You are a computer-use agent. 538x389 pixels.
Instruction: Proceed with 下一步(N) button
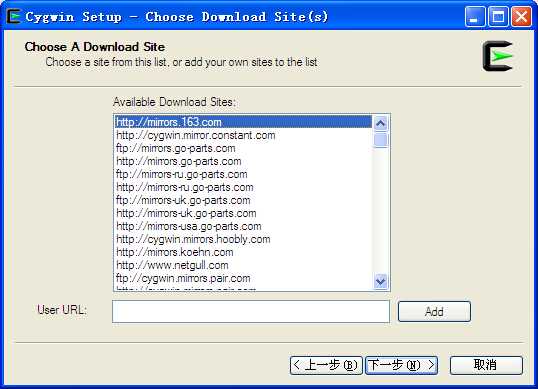tap(402, 365)
